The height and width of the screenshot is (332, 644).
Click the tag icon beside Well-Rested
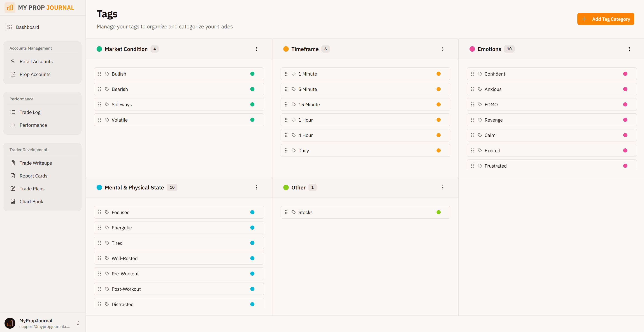click(x=107, y=258)
